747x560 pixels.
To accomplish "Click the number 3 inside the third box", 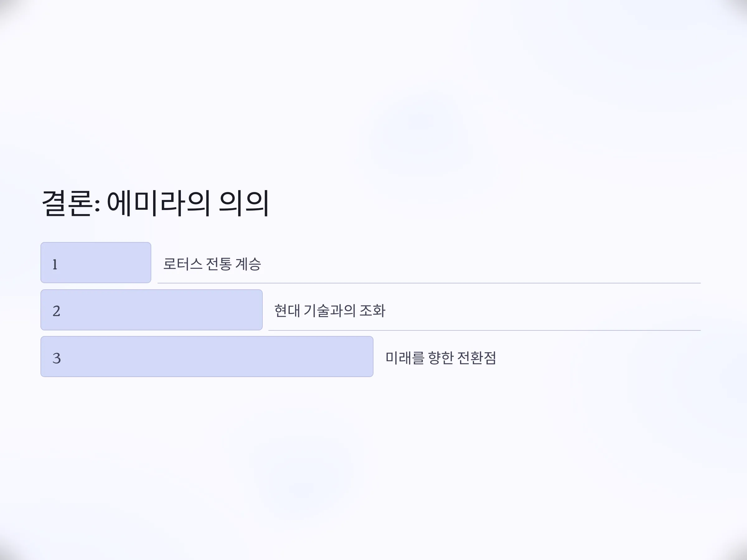I will point(56,358).
